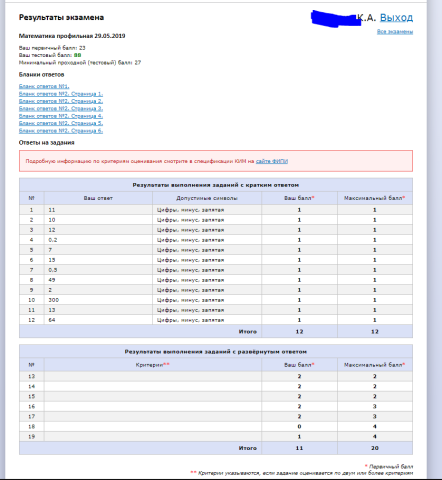Click task number 18 in extended-answer table

31,426
